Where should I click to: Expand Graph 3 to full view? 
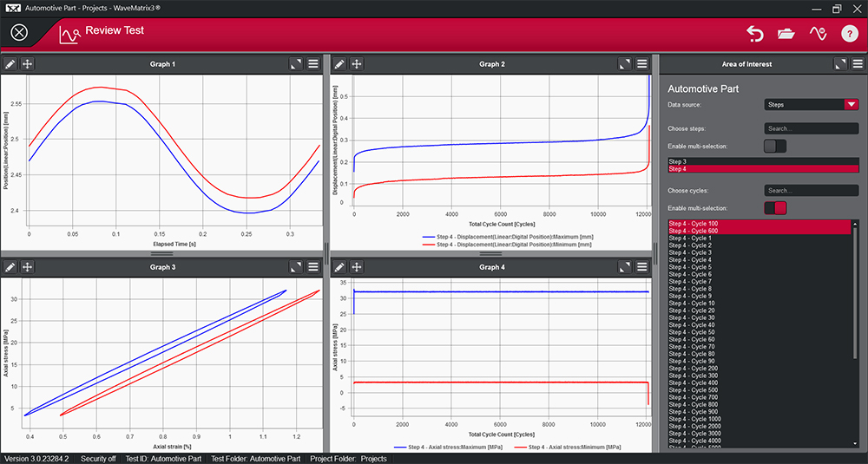tap(296, 267)
